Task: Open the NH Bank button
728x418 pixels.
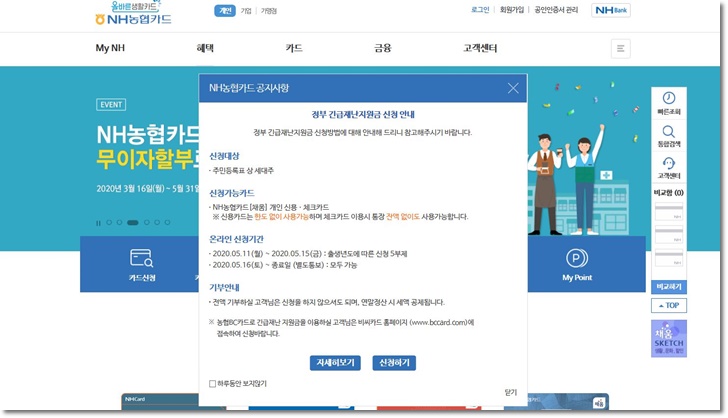Action: [x=611, y=10]
